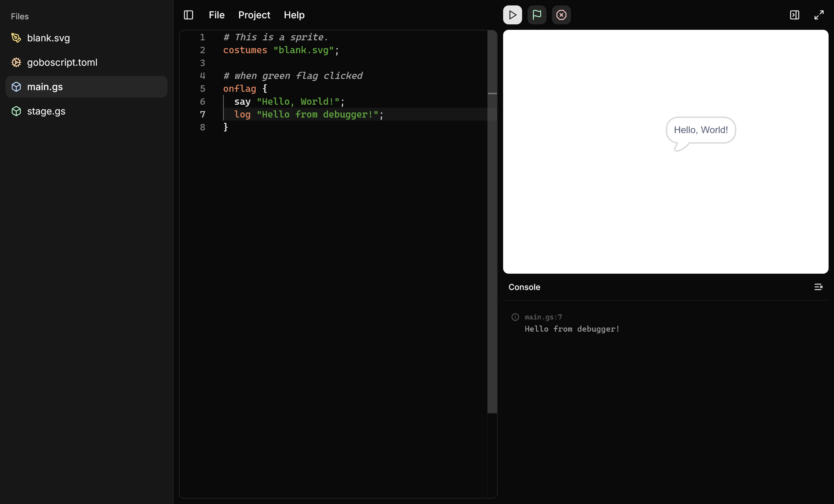
Task: Select main.gs in the file list
Action: [x=45, y=87]
